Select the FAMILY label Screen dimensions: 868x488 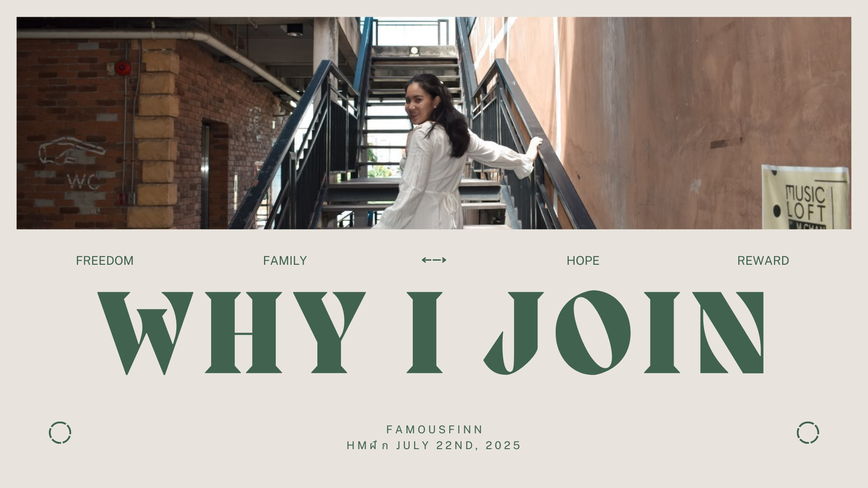point(285,261)
